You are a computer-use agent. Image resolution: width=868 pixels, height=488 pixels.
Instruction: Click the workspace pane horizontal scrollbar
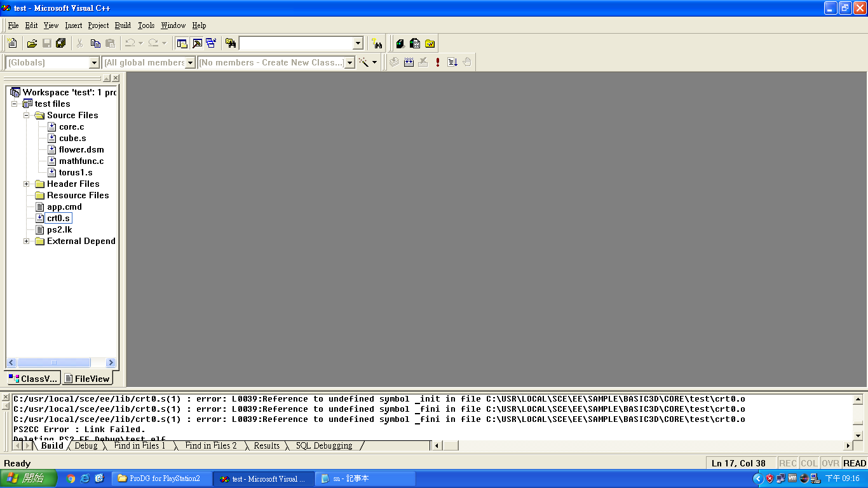pos(62,362)
